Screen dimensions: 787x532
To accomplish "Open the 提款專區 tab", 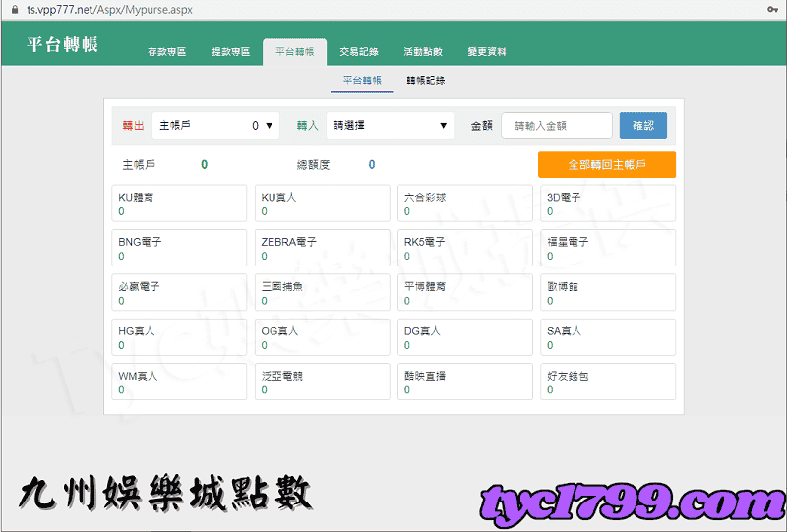I will pyautogui.click(x=231, y=52).
